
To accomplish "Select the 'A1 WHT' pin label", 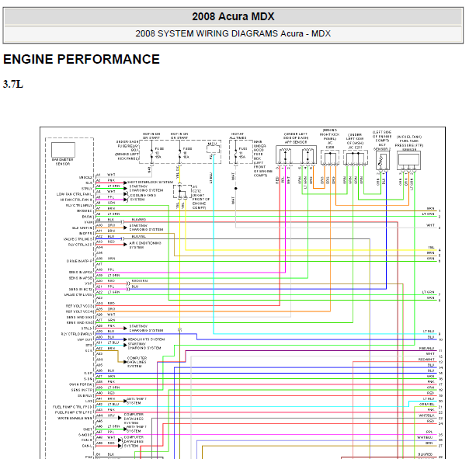I will pyautogui.click(x=106, y=175).
